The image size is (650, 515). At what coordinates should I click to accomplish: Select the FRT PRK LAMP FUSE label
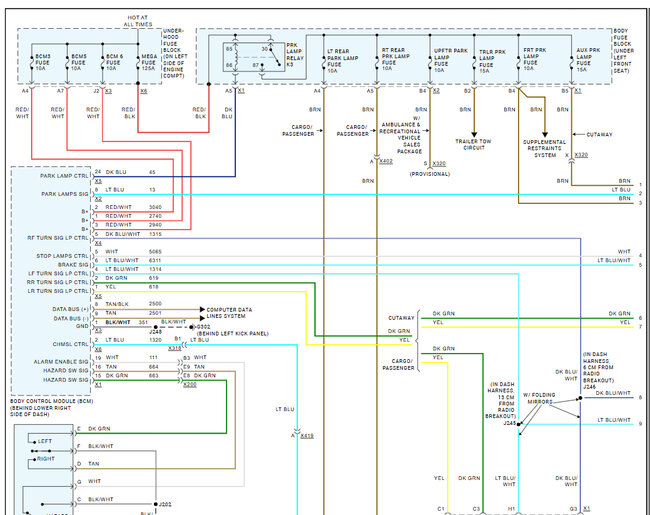[534, 59]
